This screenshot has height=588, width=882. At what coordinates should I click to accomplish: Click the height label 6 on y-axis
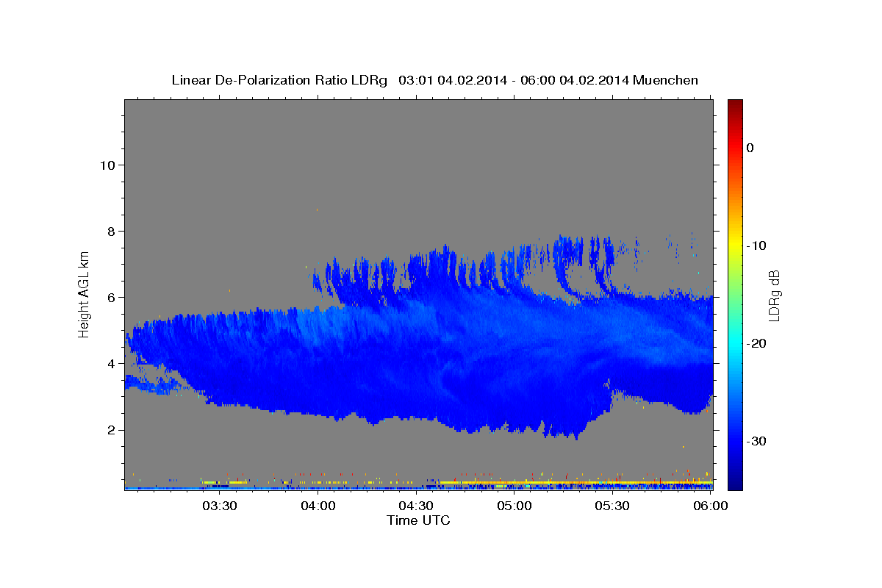click(x=111, y=297)
